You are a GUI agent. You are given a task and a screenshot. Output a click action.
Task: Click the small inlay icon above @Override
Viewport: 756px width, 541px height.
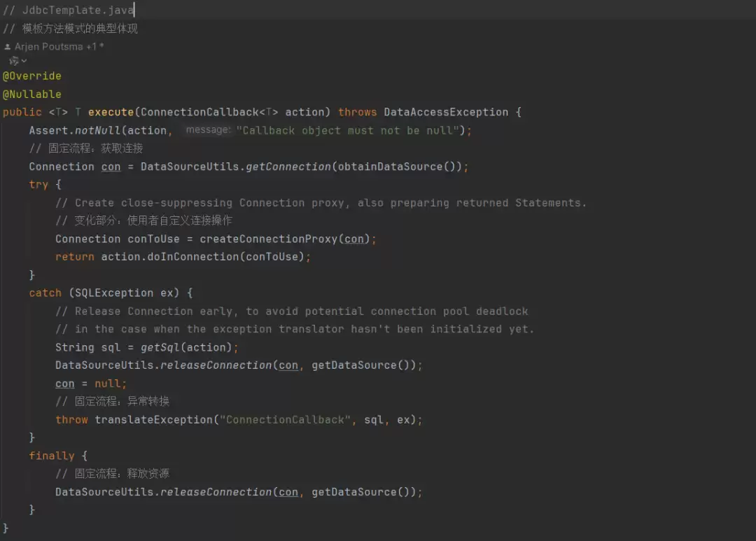(x=13, y=61)
